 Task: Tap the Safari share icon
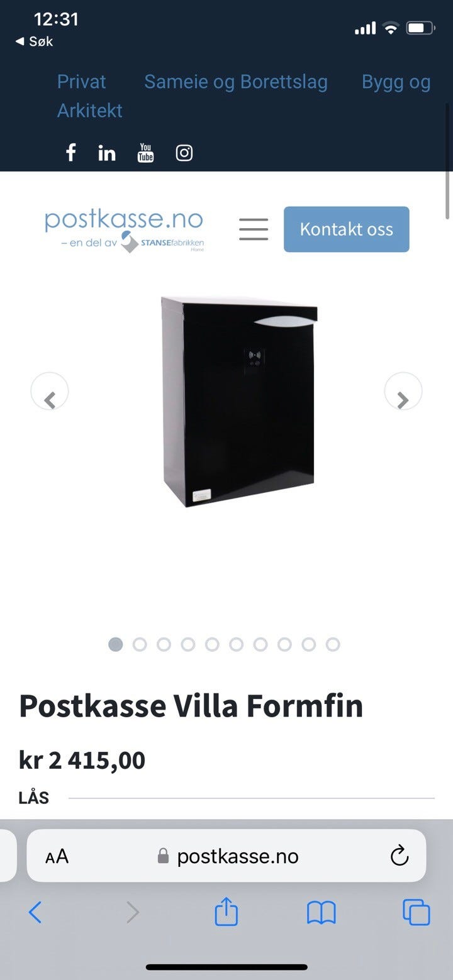pos(226,911)
